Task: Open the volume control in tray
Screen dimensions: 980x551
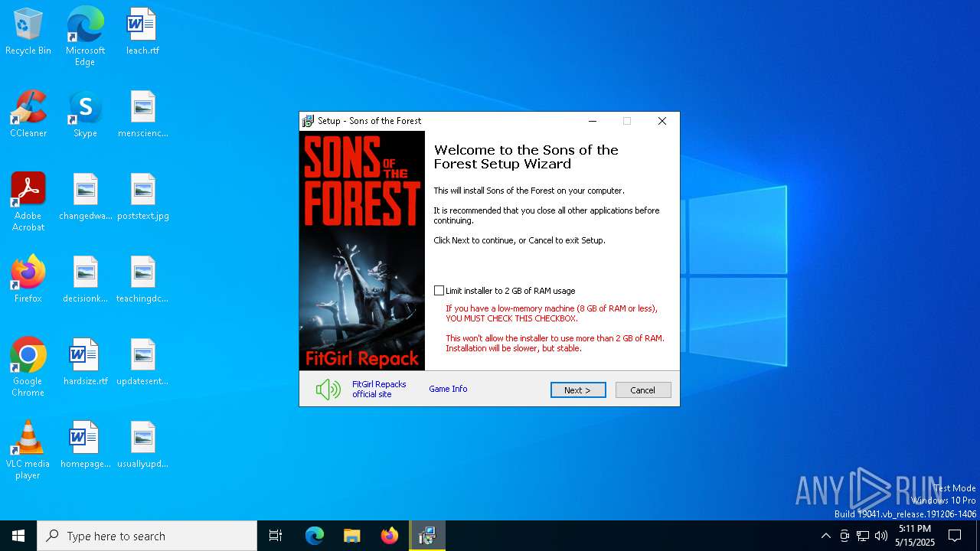Action: (881, 536)
